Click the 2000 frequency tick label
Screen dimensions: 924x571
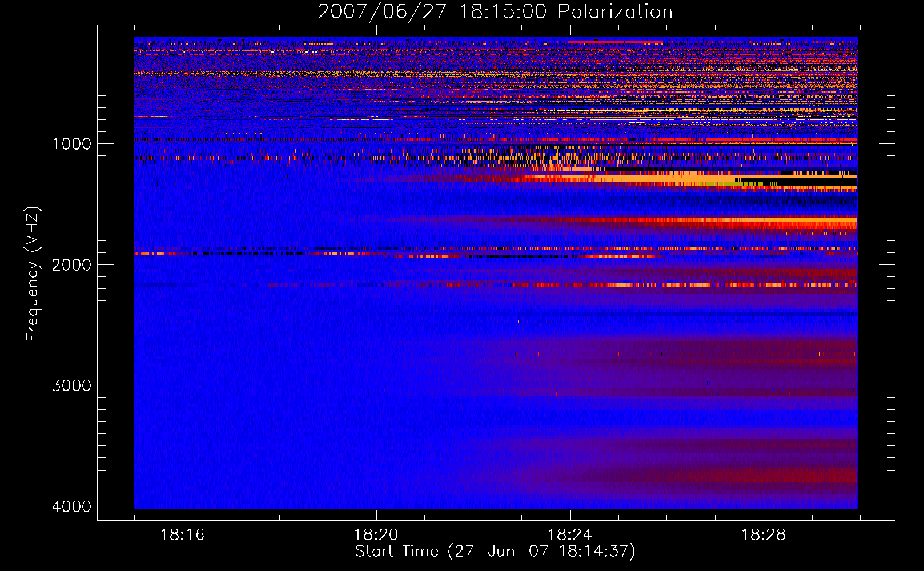[x=71, y=265]
